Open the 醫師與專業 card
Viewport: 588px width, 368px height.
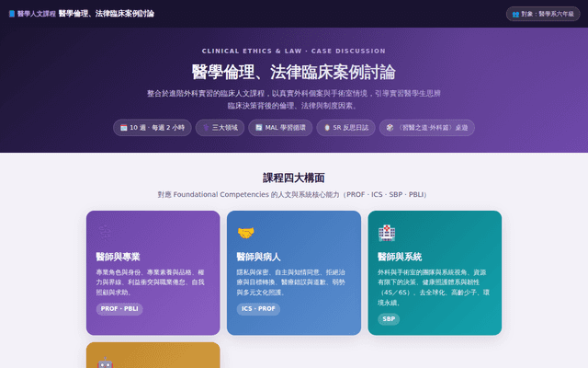coord(153,273)
